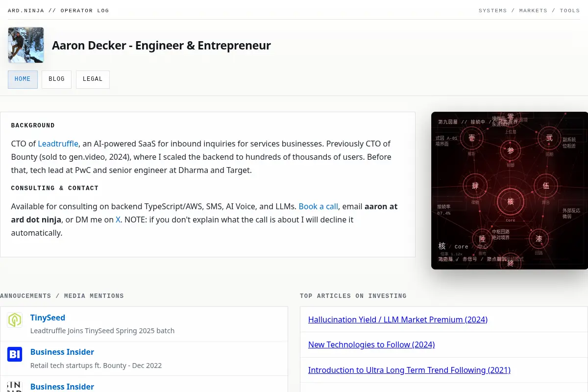Click the TOP ARTICLES ON INVESTING heading
The image size is (588, 392).
coord(353,296)
